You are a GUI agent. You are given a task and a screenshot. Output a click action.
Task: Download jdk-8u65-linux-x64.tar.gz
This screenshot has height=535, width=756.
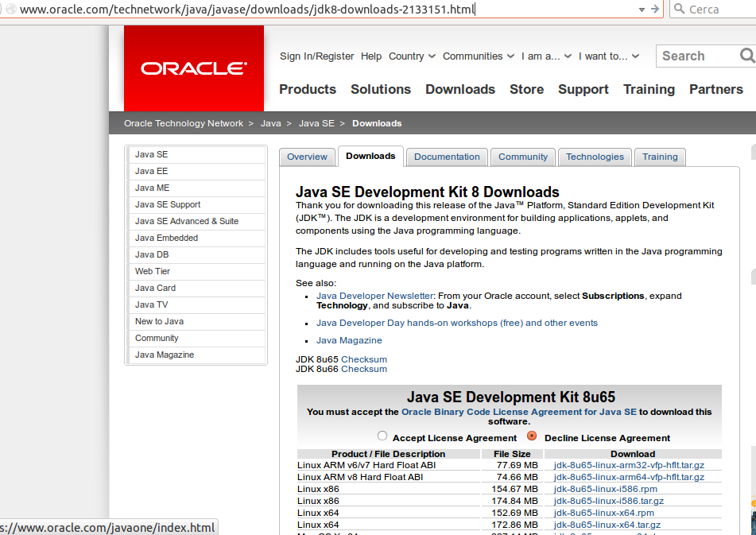tap(607, 525)
